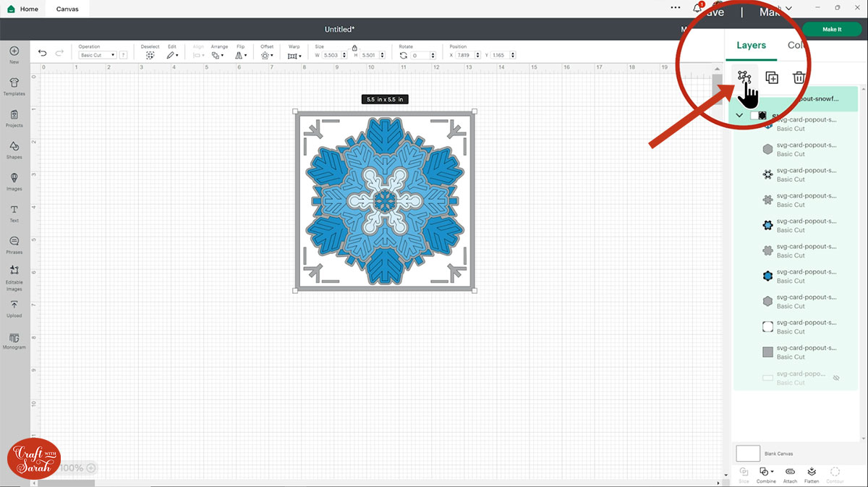Click the Y position input field
This screenshot has width=868, height=487.
pos(501,55)
